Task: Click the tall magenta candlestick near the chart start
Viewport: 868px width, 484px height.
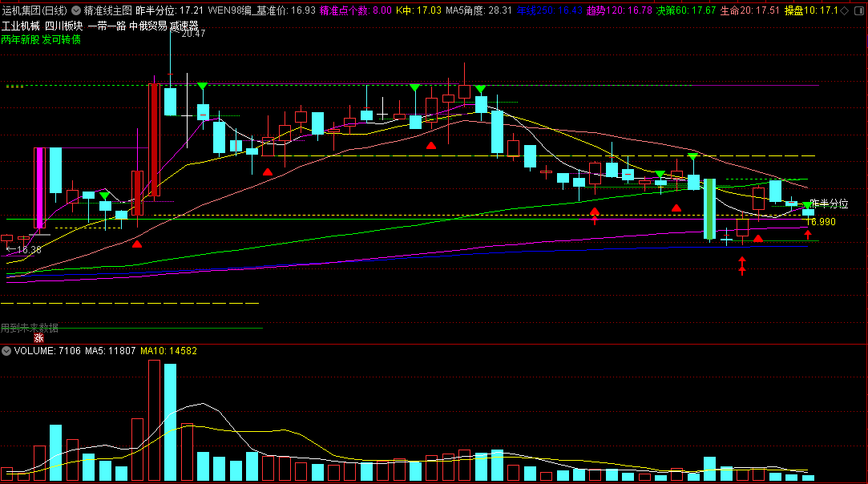Action: coord(39,188)
